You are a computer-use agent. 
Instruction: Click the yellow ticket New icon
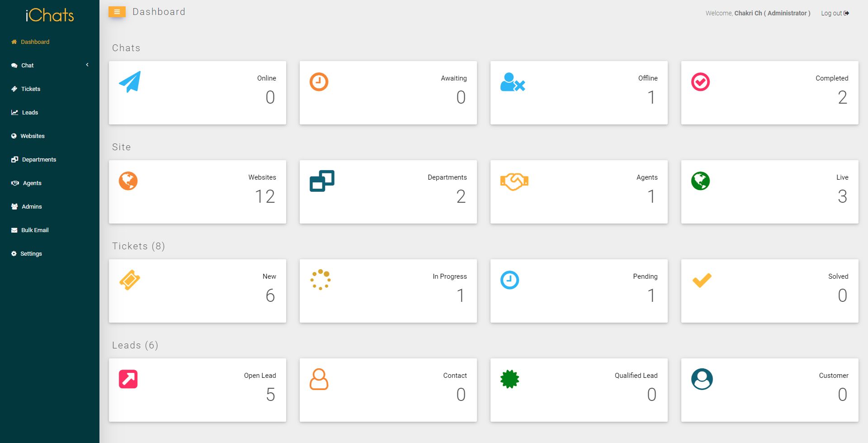tap(130, 280)
